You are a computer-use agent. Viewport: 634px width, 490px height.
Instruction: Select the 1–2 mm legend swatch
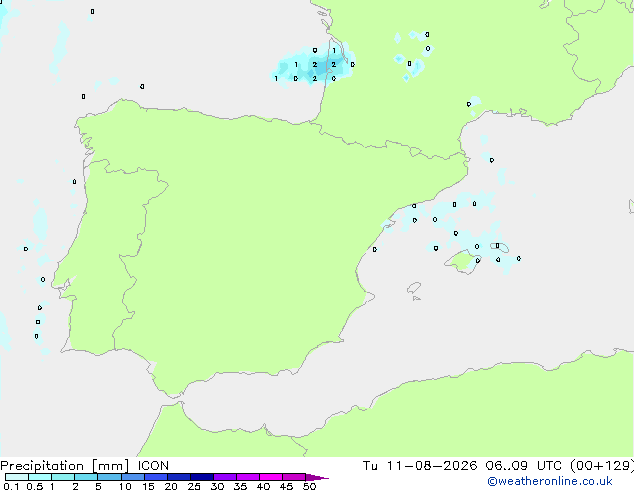point(63,477)
